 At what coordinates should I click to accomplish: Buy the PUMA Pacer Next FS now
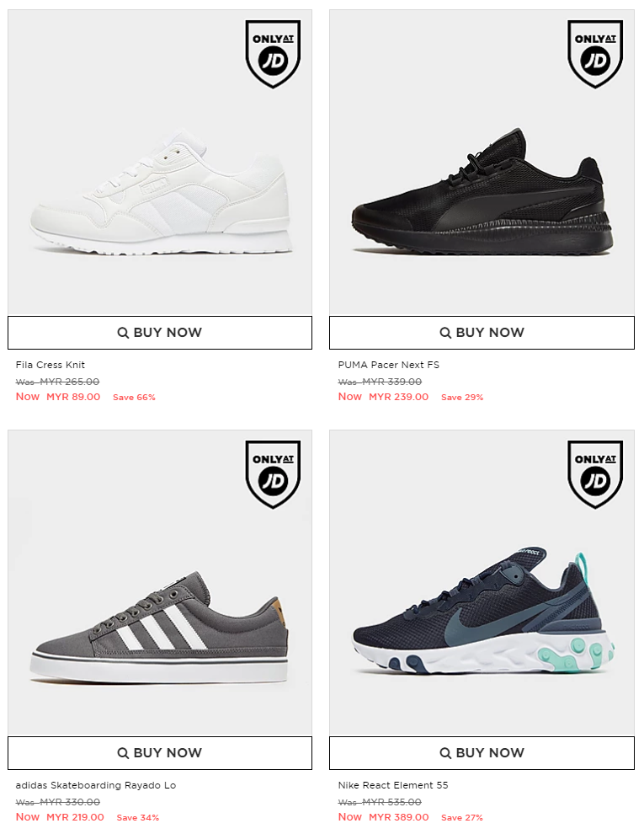click(x=482, y=333)
